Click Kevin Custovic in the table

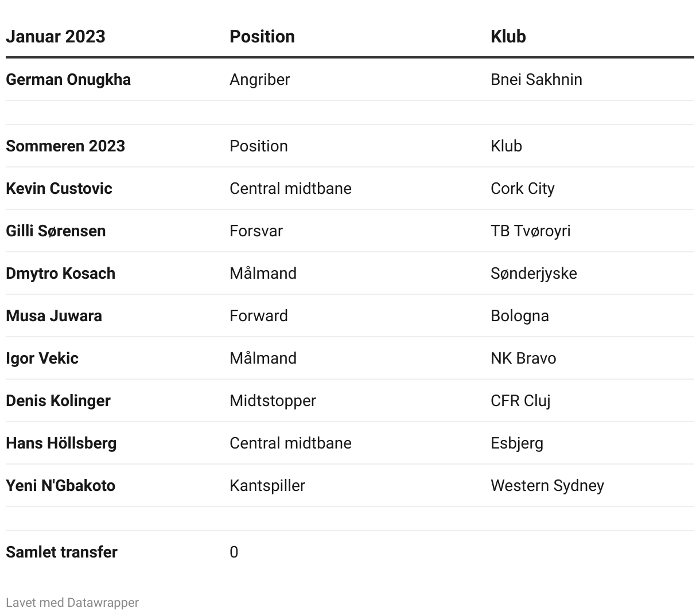59,188
